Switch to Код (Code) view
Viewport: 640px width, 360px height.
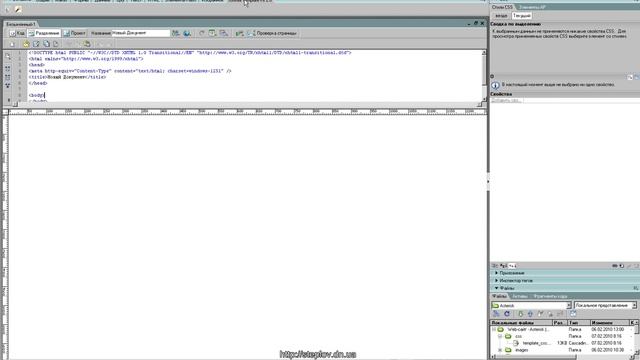pyautogui.click(x=17, y=33)
